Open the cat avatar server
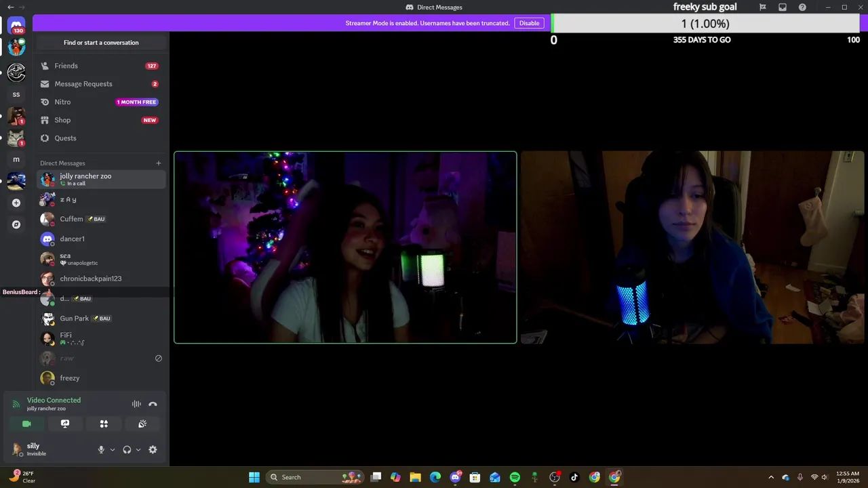Screen dimensions: 868x488 (16, 138)
